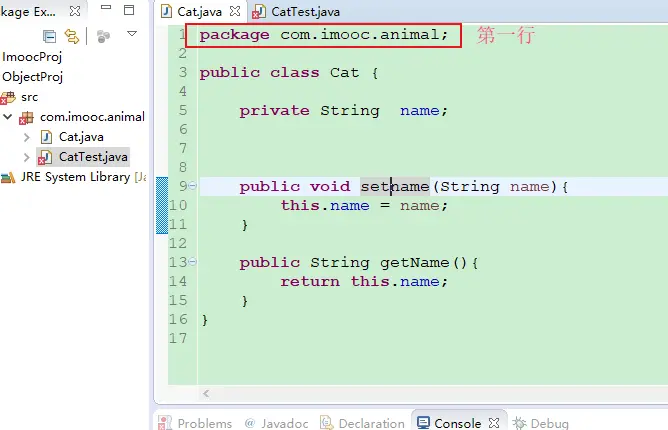This screenshot has height=430, width=668.
Task: Minimize the Package Explorer panel
Action: (x=106, y=7)
